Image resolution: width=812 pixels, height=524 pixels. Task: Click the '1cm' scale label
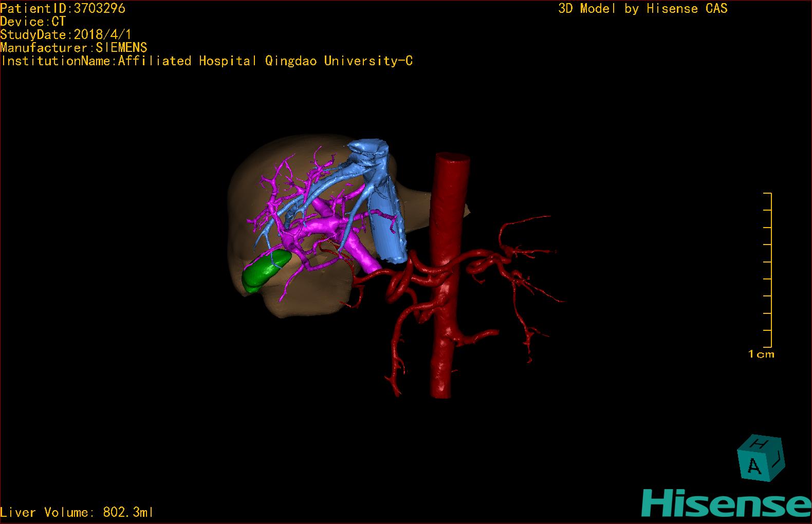pos(761,354)
